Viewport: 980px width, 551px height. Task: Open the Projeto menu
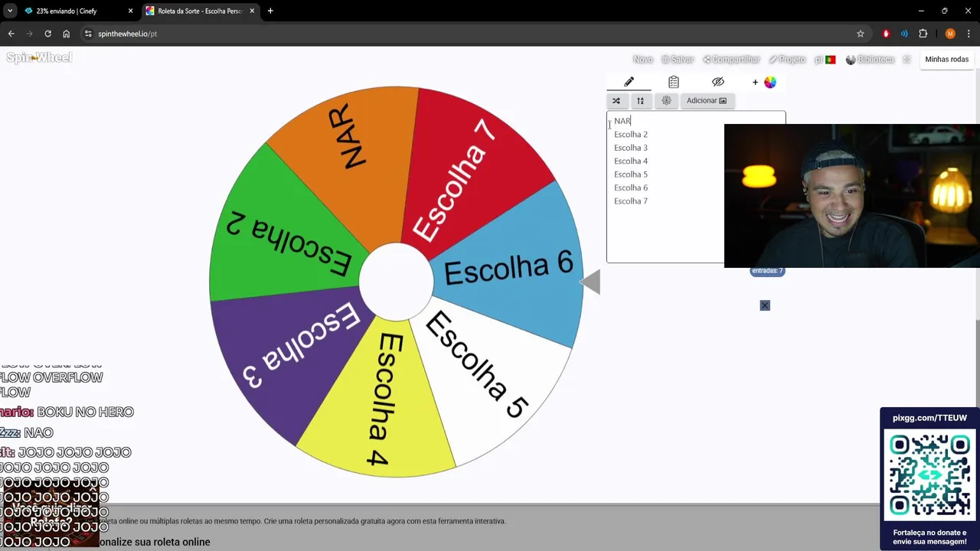click(x=787, y=59)
